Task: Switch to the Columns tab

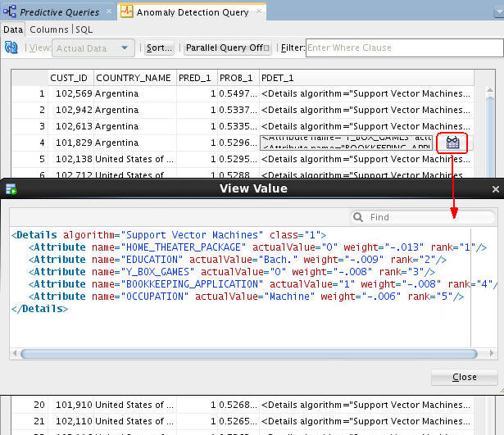Action: (49, 29)
